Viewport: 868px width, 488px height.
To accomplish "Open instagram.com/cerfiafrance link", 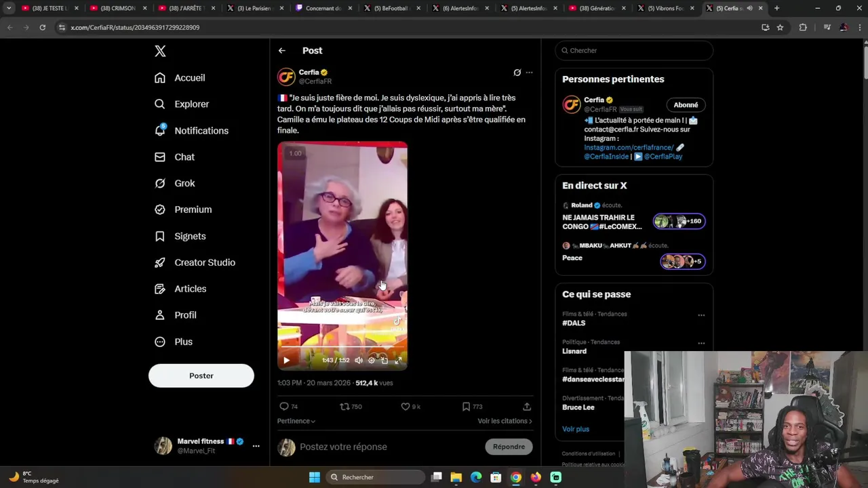I will tap(629, 147).
